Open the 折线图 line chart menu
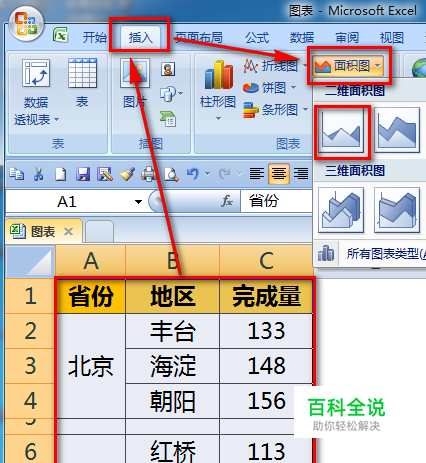 point(275,66)
